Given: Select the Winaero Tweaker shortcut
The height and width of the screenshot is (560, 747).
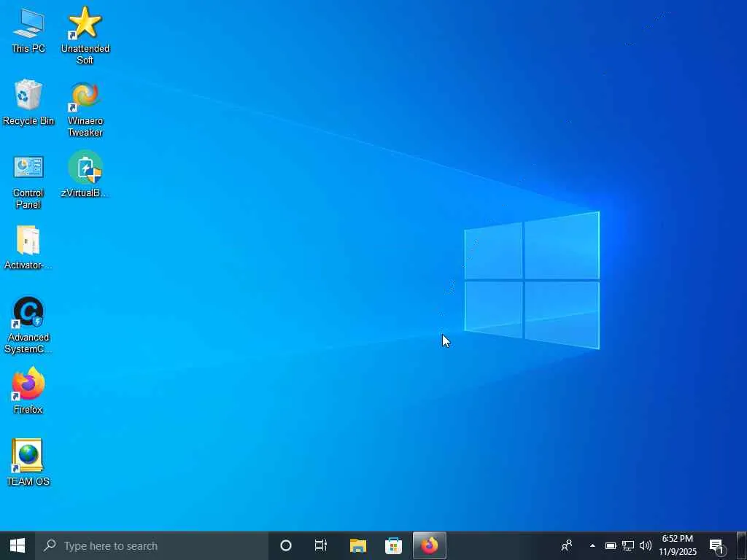Looking at the screenshot, I should tap(85, 109).
